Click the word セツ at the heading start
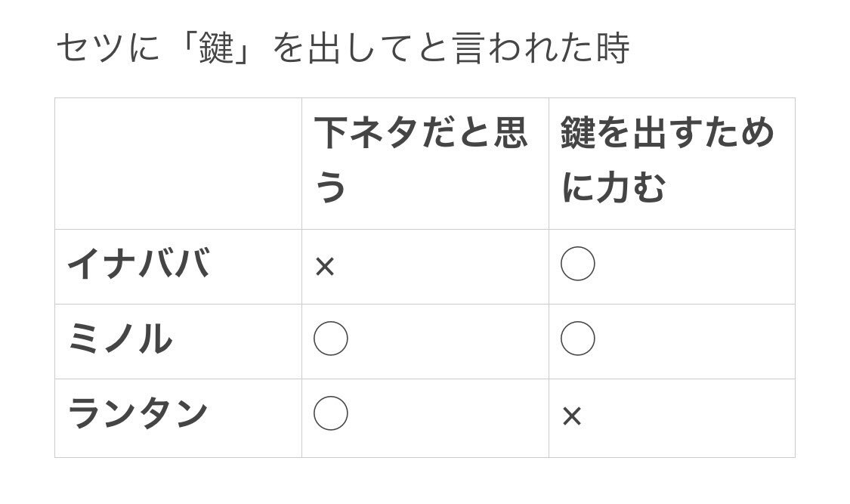The image size is (850, 504). (91, 48)
